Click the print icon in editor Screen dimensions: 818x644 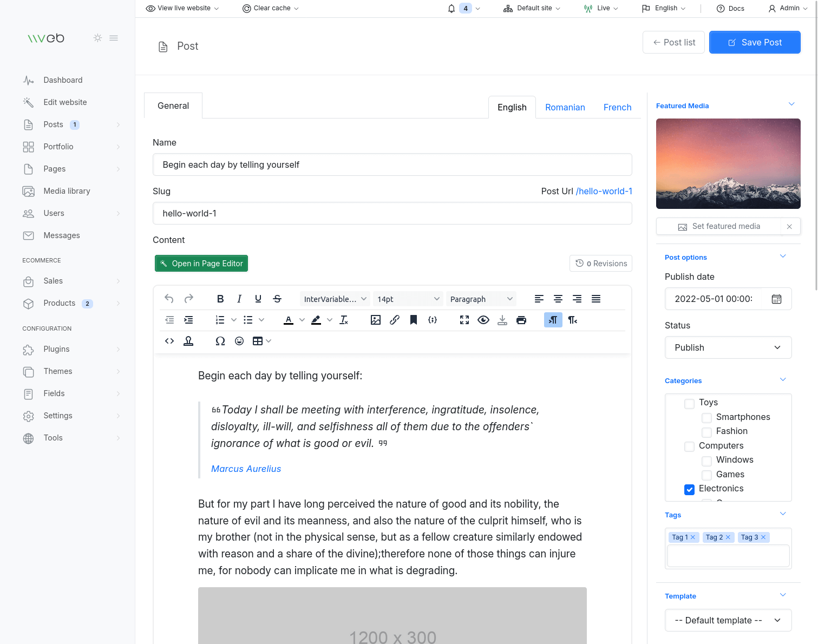click(521, 320)
